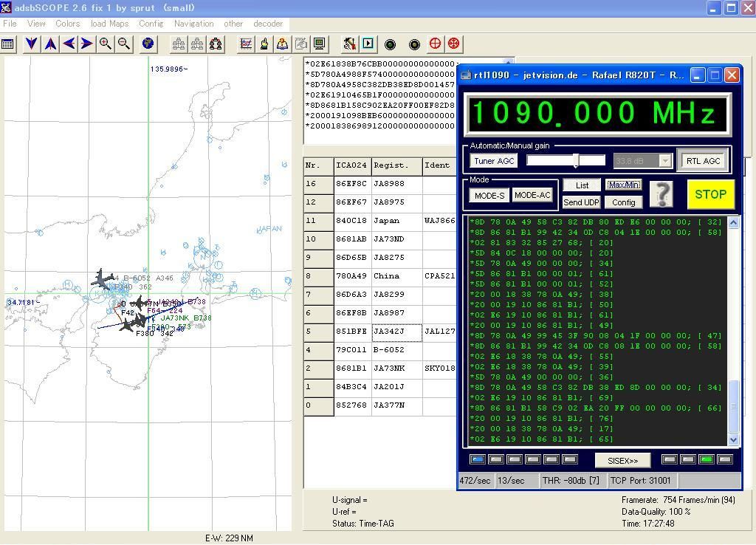Open the Navigation menu
The image size is (756, 545).
pyautogui.click(x=193, y=24)
